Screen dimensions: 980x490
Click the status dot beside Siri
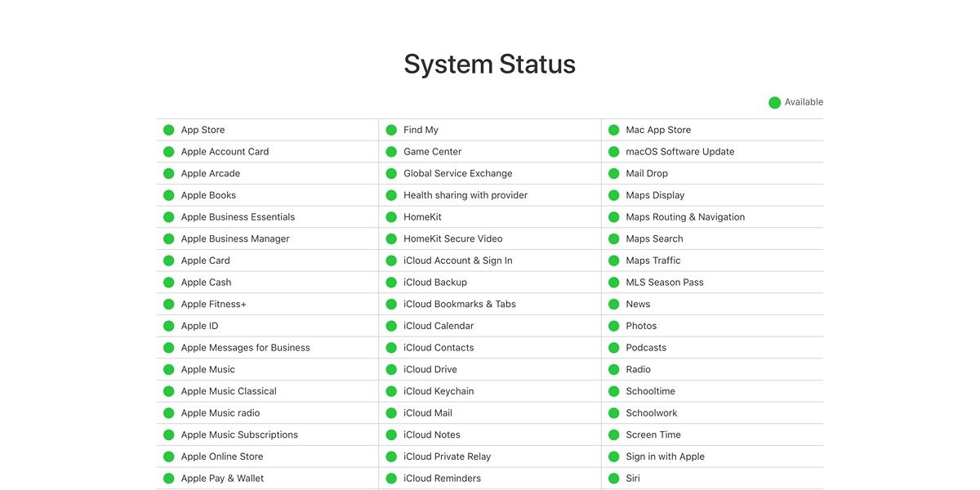[x=613, y=478]
